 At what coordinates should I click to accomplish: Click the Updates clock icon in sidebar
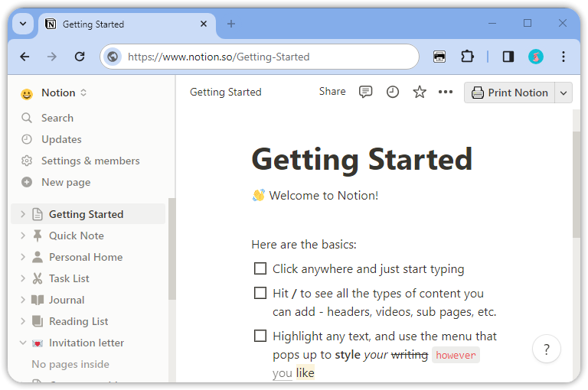tap(27, 139)
